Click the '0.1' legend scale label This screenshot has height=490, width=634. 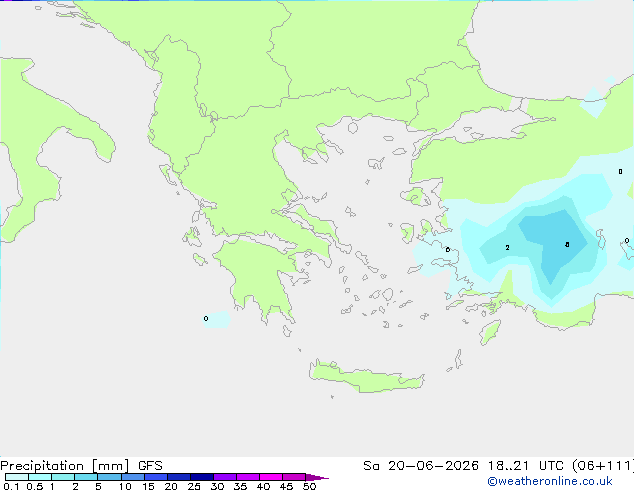point(11,486)
